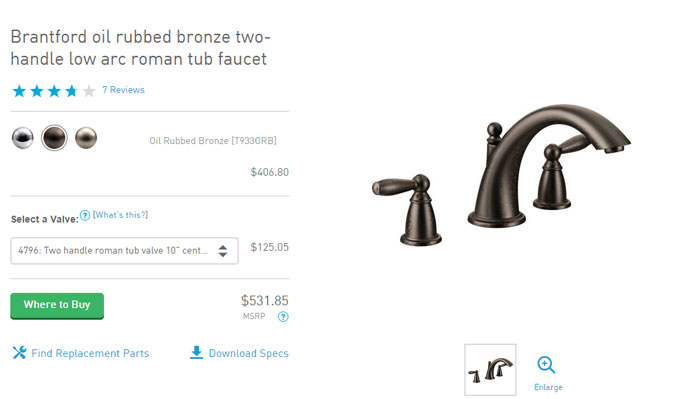This screenshot has width=700, height=399.
Task: Select the brushed nickel finish swatch
Action: tap(86, 138)
